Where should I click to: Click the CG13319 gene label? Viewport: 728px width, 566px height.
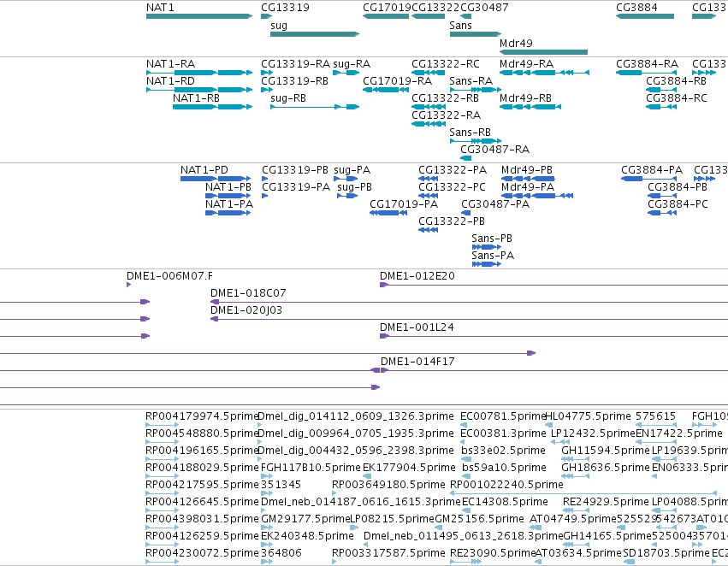click(x=285, y=8)
